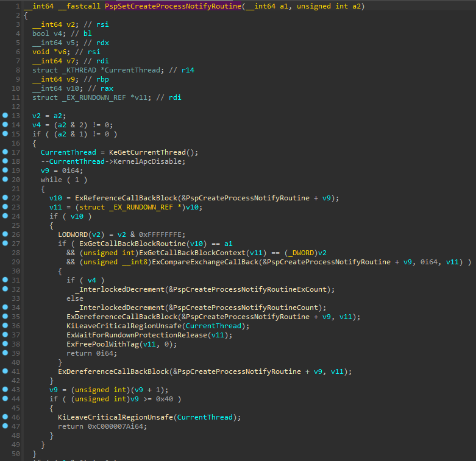The height and width of the screenshot is (461, 476).
Task: Click KernelApcDisable field on line 18
Action: [147, 161]
